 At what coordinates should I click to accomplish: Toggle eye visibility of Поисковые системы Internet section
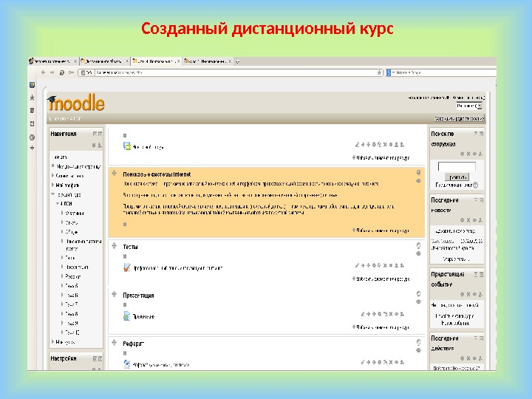pos(419,181)
